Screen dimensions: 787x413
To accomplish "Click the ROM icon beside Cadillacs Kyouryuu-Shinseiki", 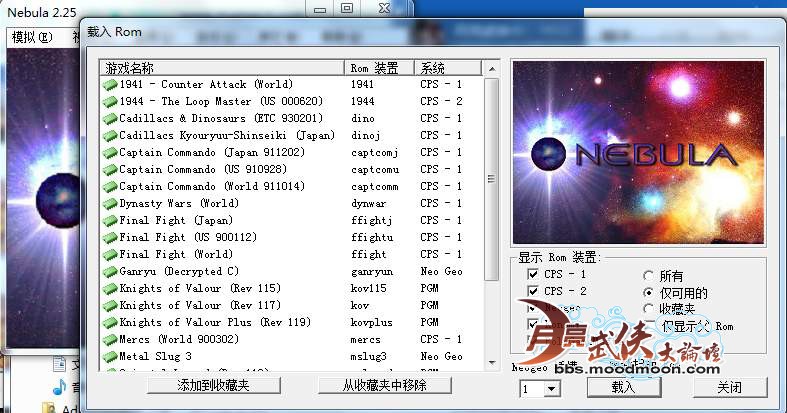I will 110,135.
